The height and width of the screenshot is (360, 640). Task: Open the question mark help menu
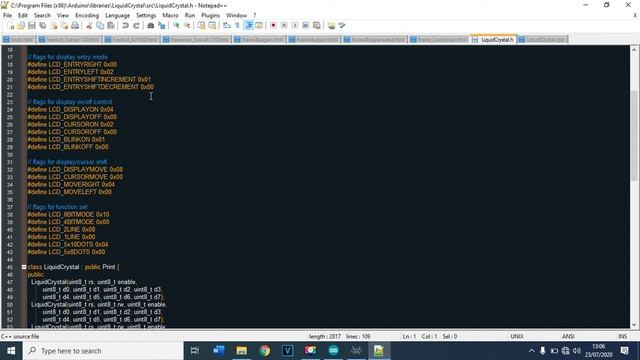[255, 15]
